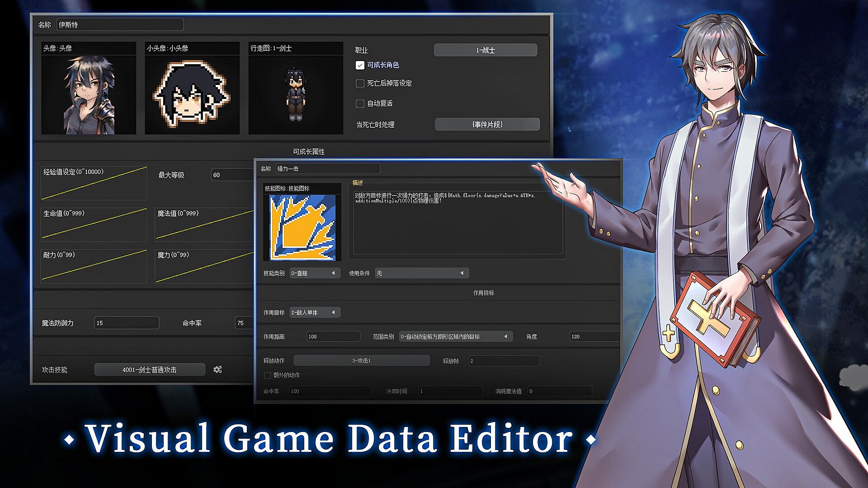Click the 1-战士 class button
Image resolution: width=868 pixels, height=488 pixels.
point(485,50)
